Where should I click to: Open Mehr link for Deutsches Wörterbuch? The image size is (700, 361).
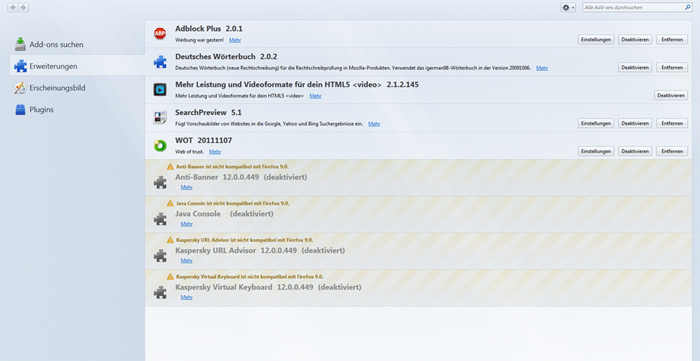coord(542,68)
